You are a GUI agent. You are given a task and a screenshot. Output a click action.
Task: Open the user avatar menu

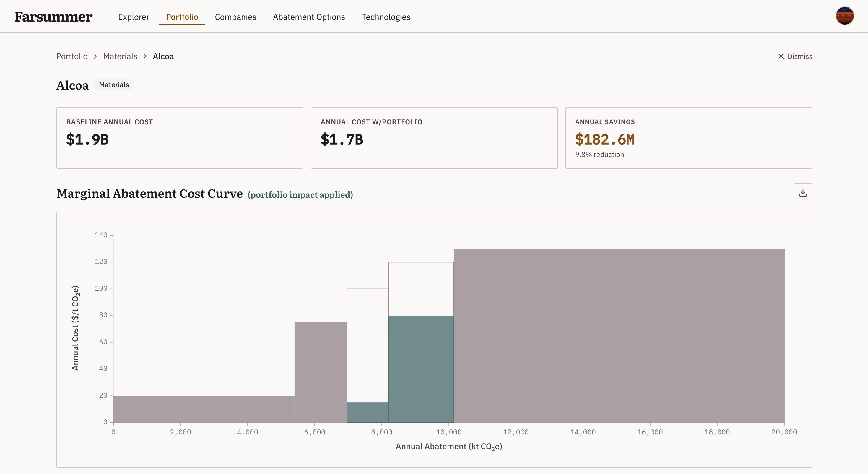pyautogui.click(x=844, y=16)
